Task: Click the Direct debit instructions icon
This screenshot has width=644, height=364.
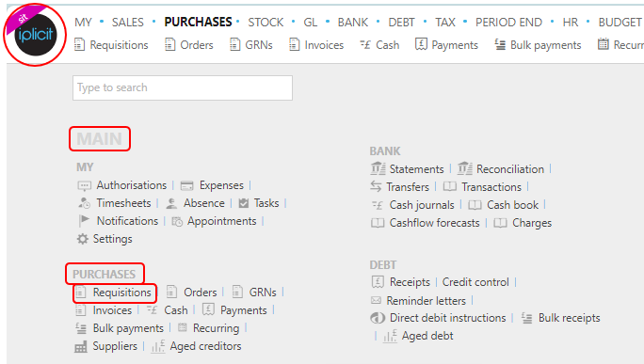Action: point(378,318)
